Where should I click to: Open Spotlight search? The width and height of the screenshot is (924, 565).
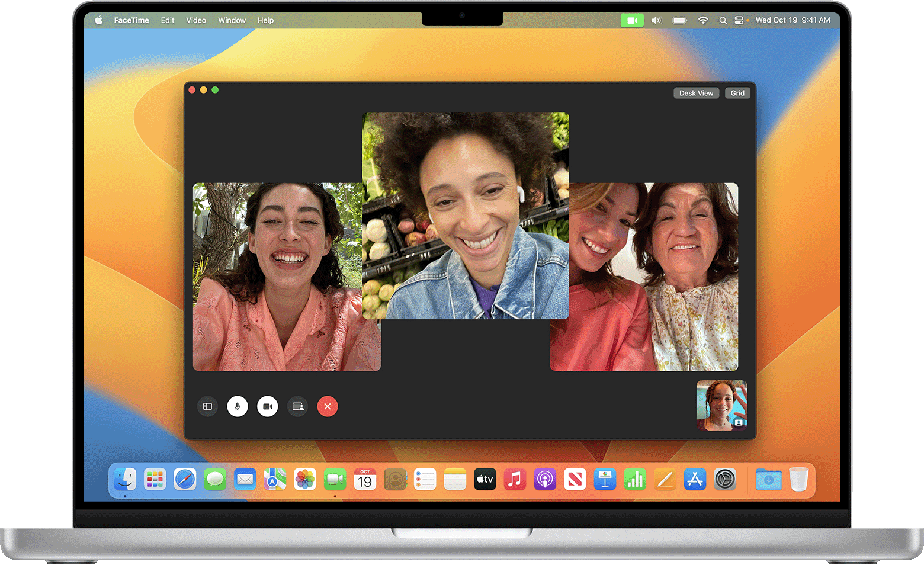(x=723, y=20)
